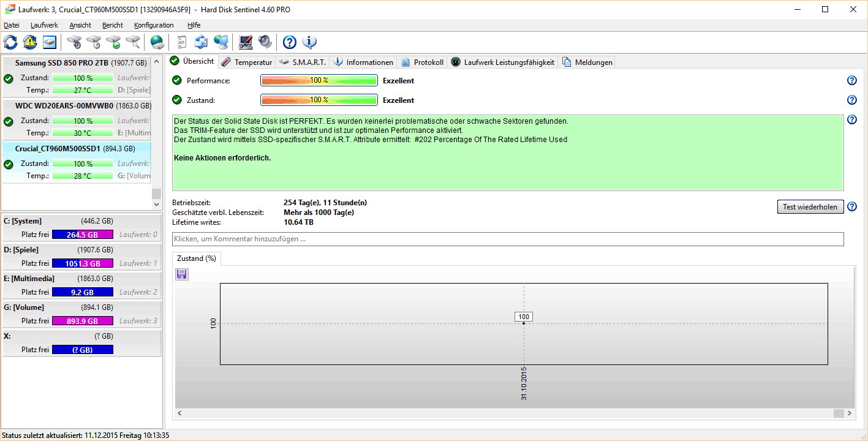868x441 pixels.
Task: Open the Konfiguration menu
Action: point(154,25)
